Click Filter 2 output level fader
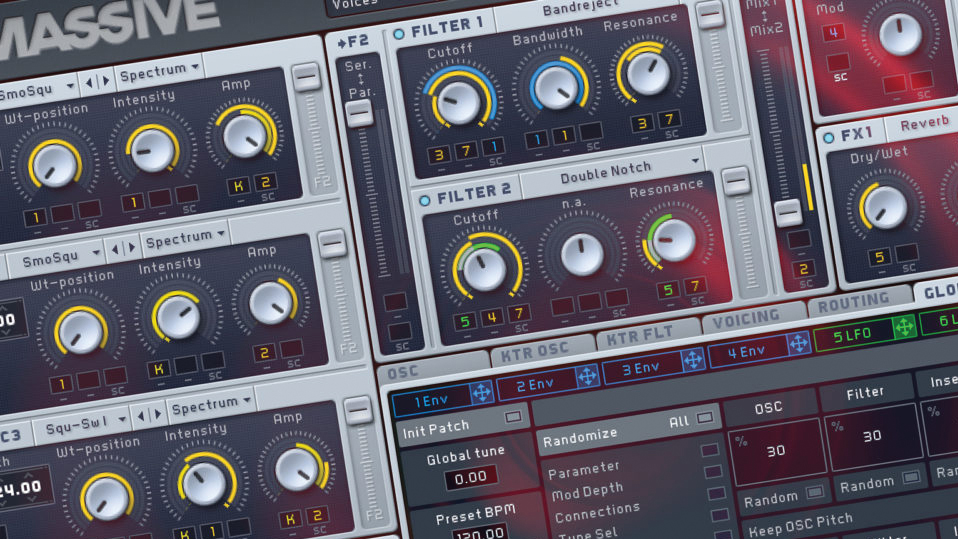Screen dimensions: 958x539 point(735,181)
